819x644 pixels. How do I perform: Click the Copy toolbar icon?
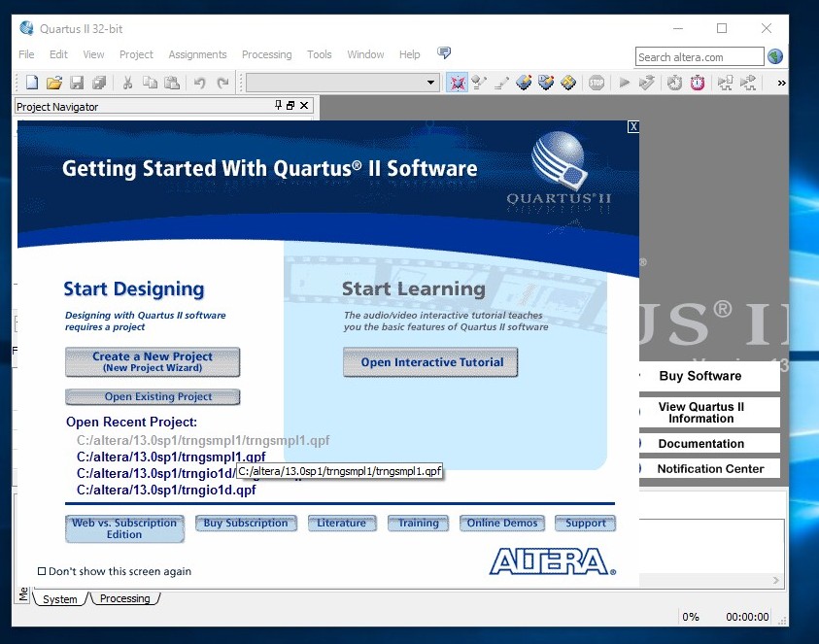(150, 83)
